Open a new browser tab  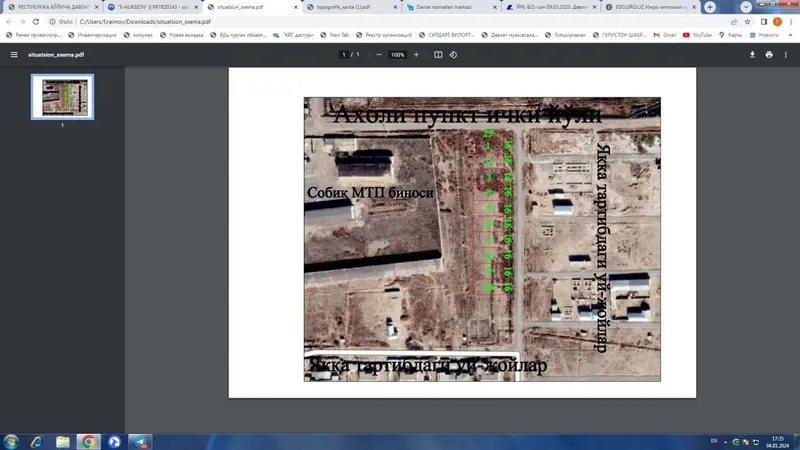(710, 7)
